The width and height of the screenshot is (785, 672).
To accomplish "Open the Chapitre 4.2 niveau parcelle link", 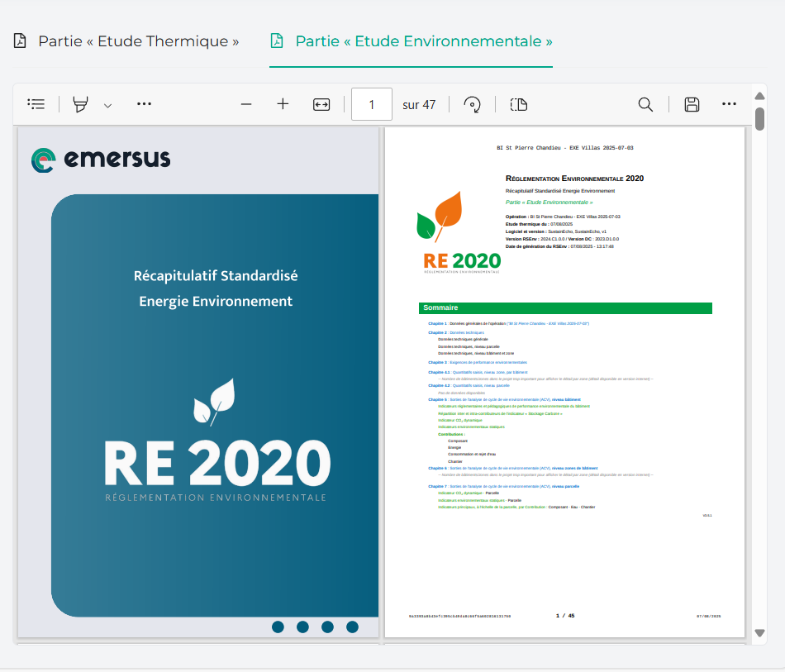I will pyautogui.click(x=469, y=385).
